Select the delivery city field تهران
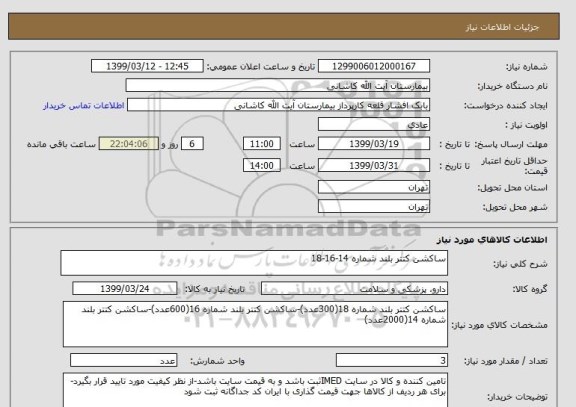 coord(374,206)
